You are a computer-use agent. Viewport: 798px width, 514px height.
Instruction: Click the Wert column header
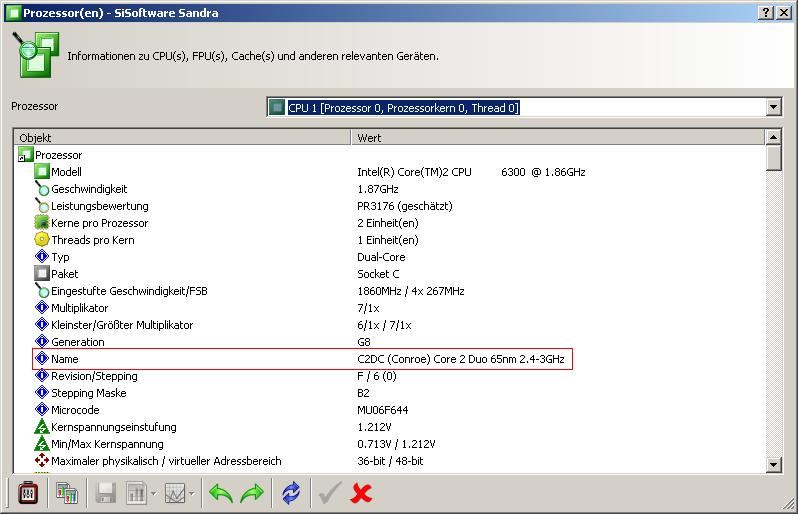tap(557, 137)
